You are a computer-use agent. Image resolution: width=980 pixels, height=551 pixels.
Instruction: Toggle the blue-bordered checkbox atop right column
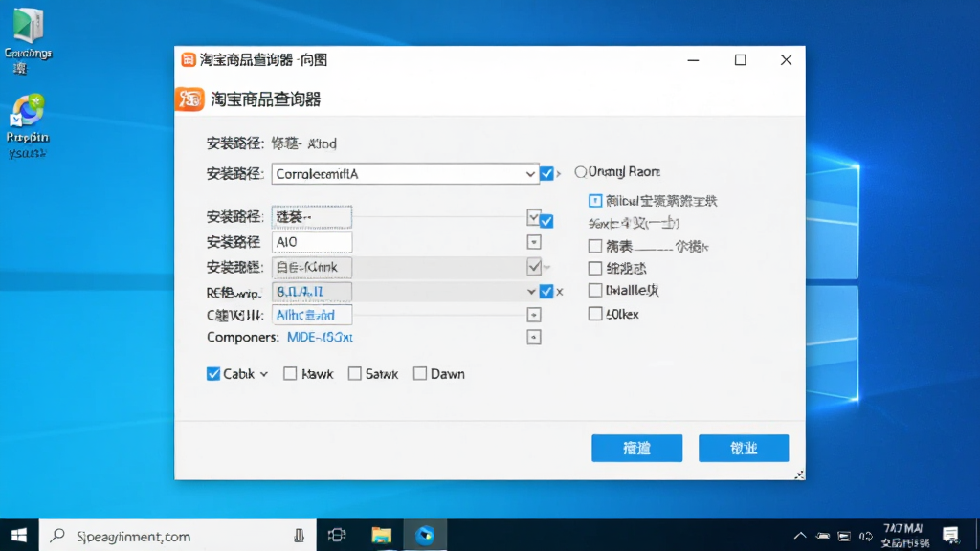595,201
